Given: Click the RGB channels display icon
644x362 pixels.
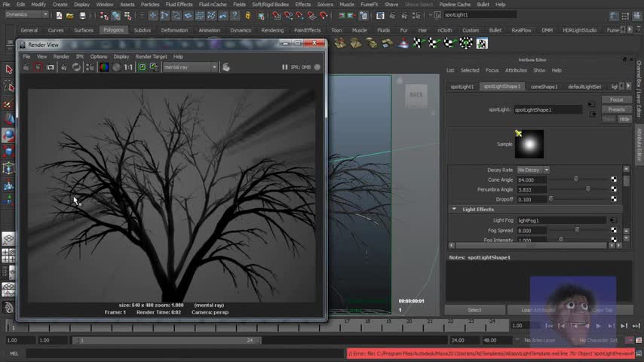Looking at the screenshot, I should tap(104, 67).
